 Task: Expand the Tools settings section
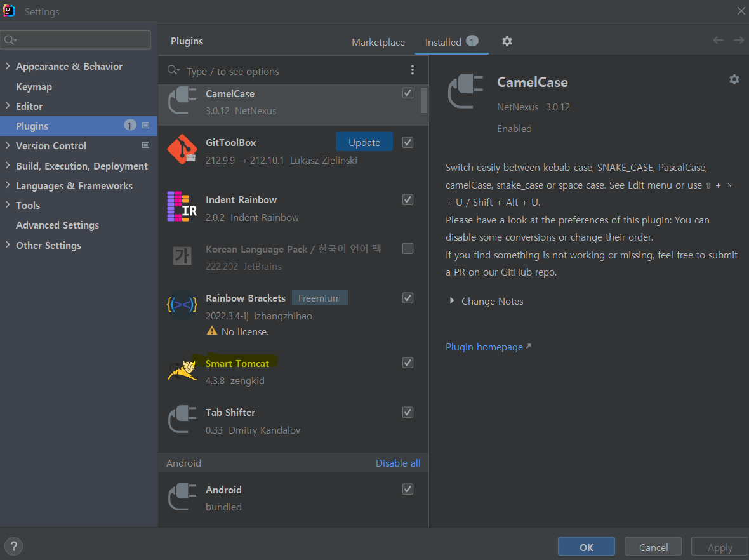(x=8, y=204)
